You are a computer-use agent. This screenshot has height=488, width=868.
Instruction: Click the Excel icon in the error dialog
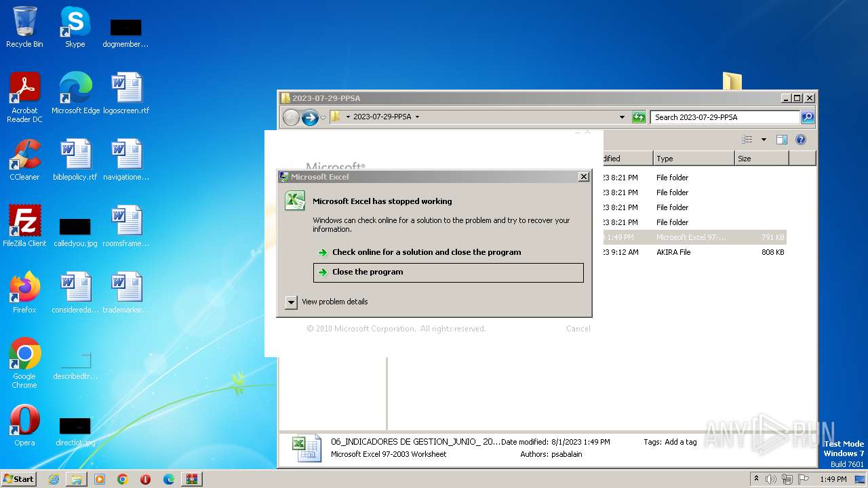295,201
